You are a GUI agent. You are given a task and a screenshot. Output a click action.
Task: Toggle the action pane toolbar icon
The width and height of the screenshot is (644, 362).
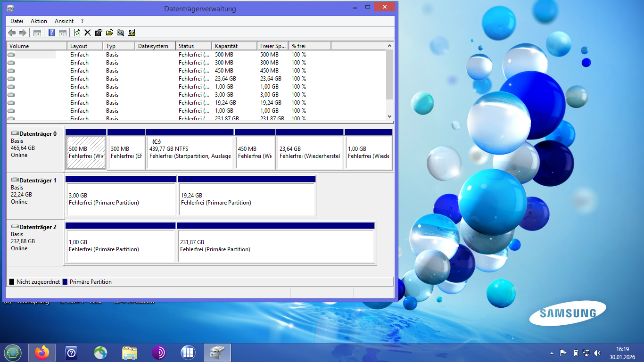pos(62,33)
